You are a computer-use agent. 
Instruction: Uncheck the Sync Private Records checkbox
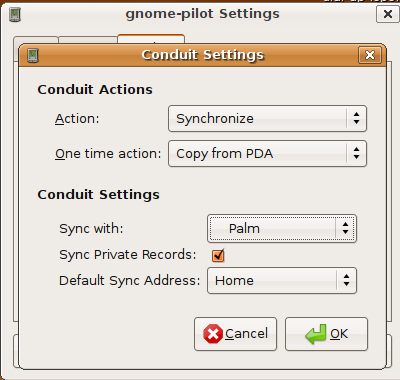click(x=218, y=255)
